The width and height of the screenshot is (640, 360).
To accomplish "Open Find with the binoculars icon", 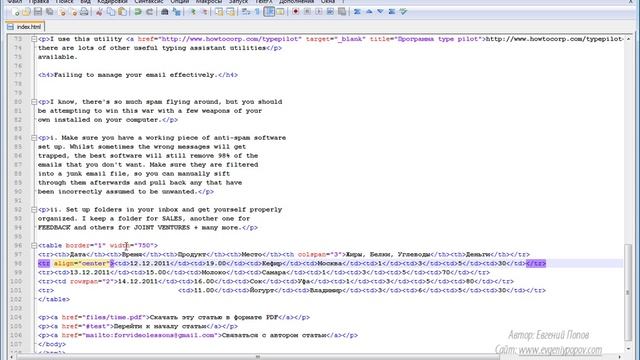I will [165, 12].
